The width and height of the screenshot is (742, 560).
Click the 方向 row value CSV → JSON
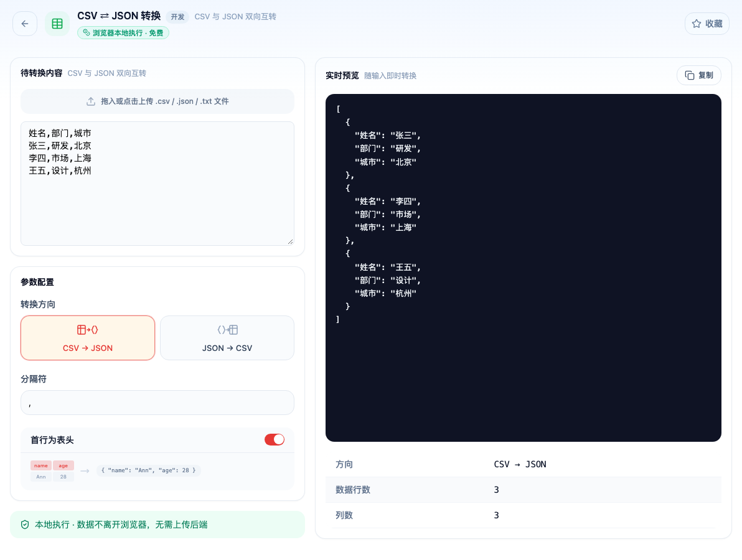click(x=520, y=464)
